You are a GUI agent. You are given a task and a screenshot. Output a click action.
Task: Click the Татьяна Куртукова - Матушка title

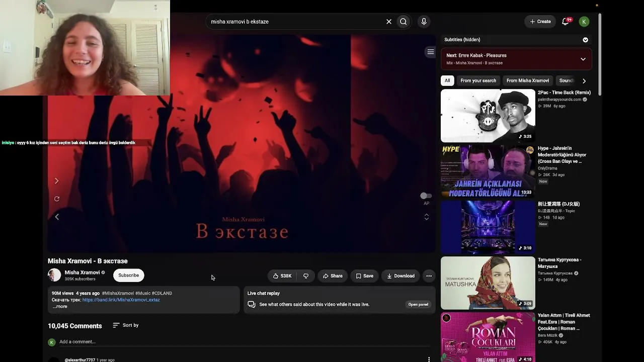click(559, 263)
